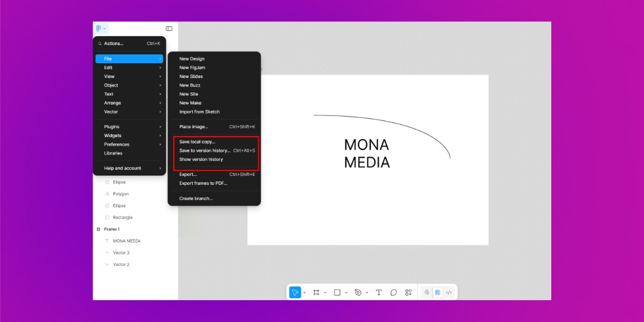Open the Preferences submenu
The image size is (644, 322).
[129, 144]
